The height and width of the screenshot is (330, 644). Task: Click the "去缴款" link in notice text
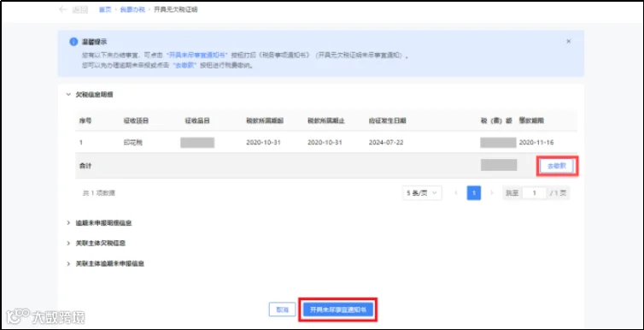185,65
